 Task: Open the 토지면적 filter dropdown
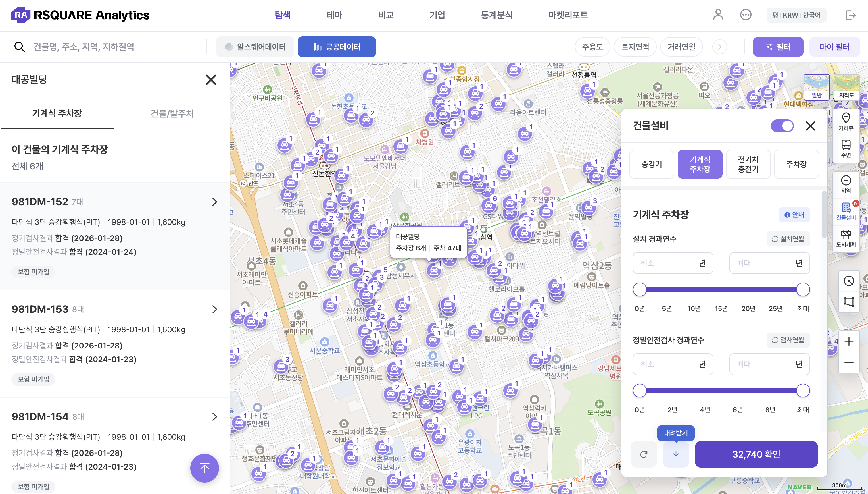635,47
